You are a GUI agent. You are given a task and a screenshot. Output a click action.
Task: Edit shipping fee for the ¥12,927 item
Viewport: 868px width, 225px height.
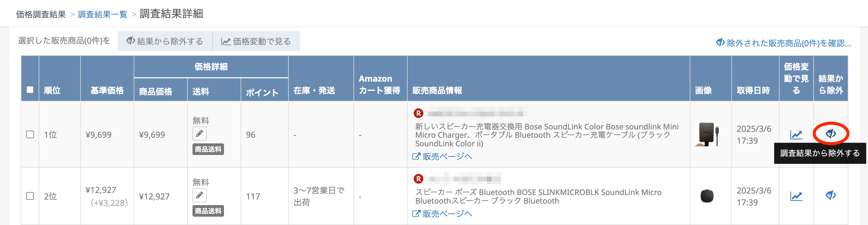tap(200, 195)
